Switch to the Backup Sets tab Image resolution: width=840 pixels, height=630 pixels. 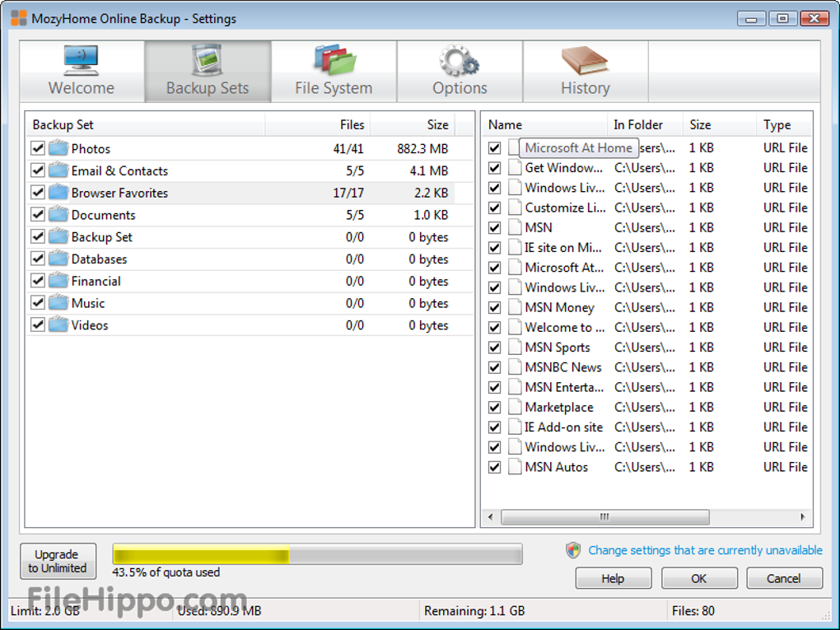coord(208,72)
